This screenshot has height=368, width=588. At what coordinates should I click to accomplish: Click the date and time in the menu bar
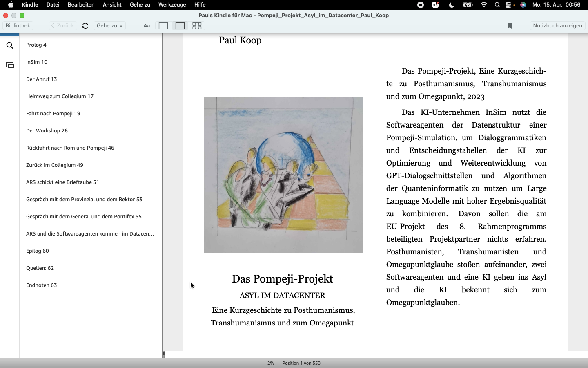click(x=556, y=5)
